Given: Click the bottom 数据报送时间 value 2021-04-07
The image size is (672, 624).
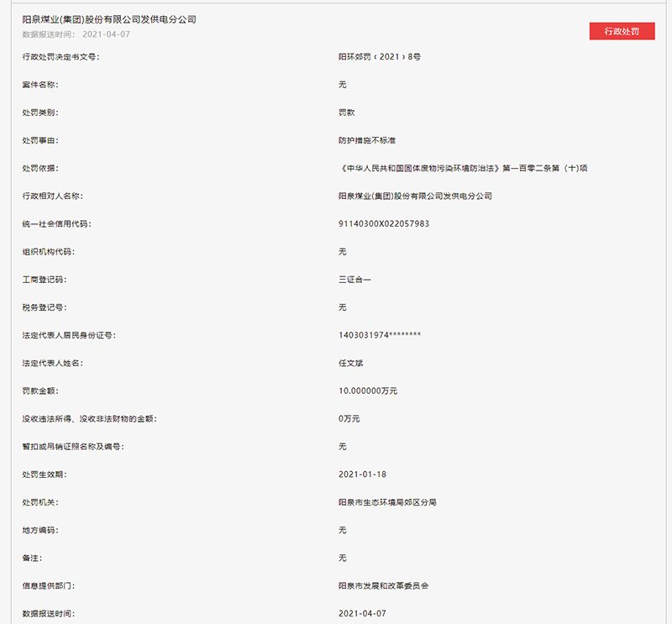Looking at the screenshot, I should click(x=363, y=614).
